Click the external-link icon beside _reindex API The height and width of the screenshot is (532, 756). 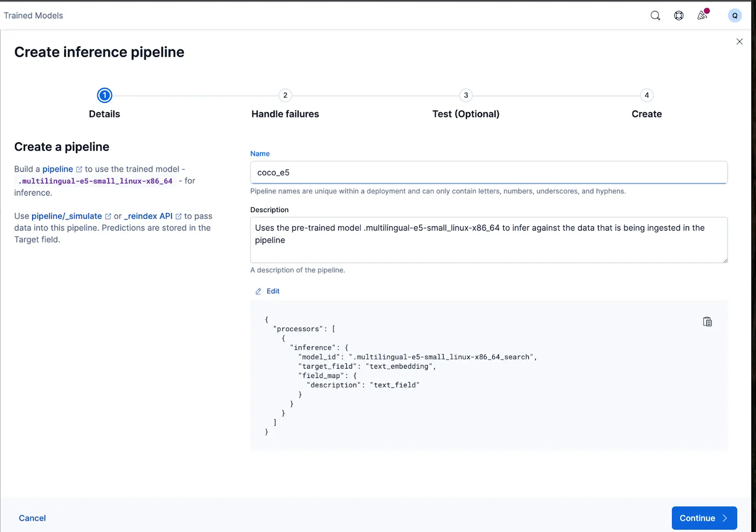pos(178,216)
